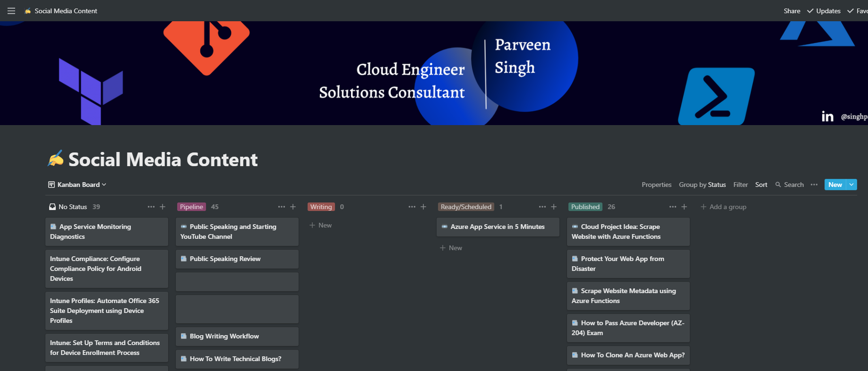Viewport: 868px width, 371px height.
Task: Open How to Pass AZ-204 Exam card
Action: coord(628,328)
